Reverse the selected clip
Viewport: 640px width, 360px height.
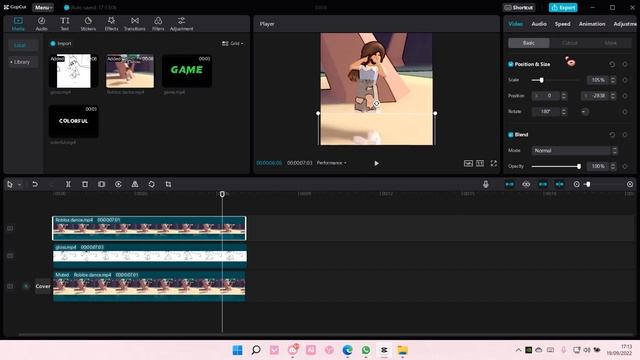point(118,184)
